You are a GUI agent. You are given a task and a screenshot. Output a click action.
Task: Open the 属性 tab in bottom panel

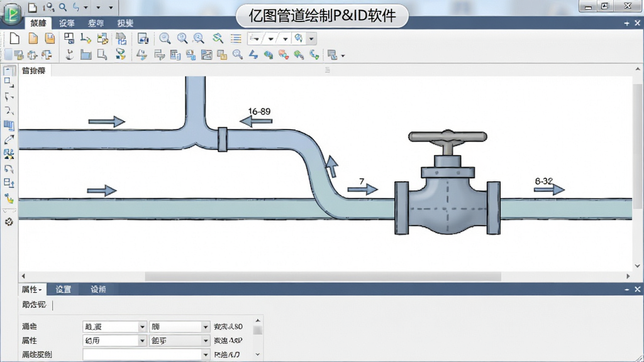coord(31,290)
